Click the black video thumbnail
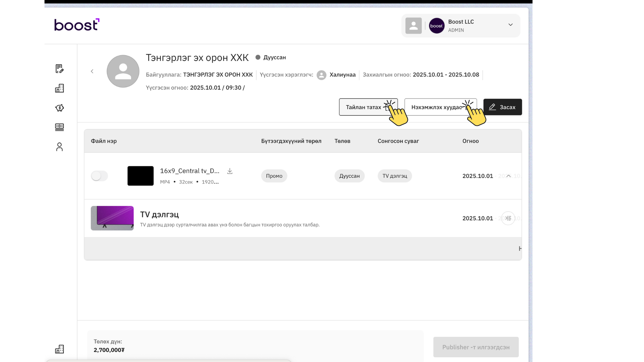Screen dimensions: 644x362 (141, 176)
